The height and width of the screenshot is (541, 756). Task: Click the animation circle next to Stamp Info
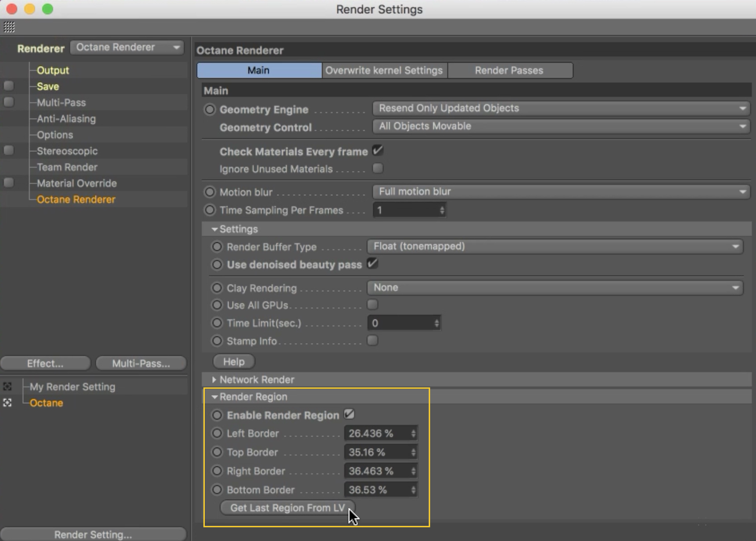217,341
